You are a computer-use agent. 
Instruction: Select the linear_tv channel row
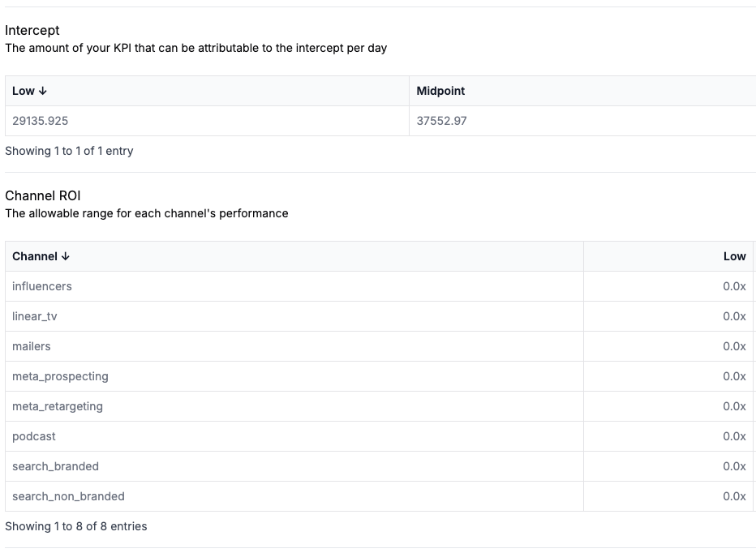pyautogui.click(x=35, y=316)
